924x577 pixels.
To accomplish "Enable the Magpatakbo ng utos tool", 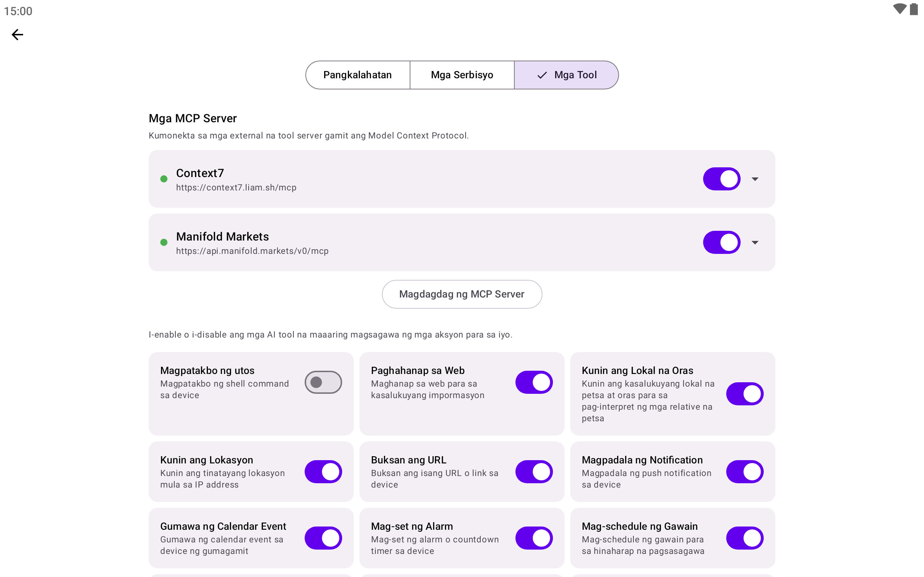I will [x=323, y=382].
